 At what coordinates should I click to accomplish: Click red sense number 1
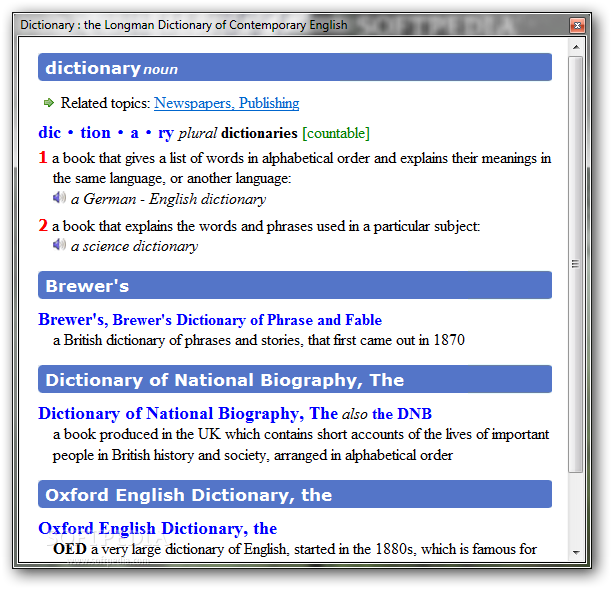[43, 158]
